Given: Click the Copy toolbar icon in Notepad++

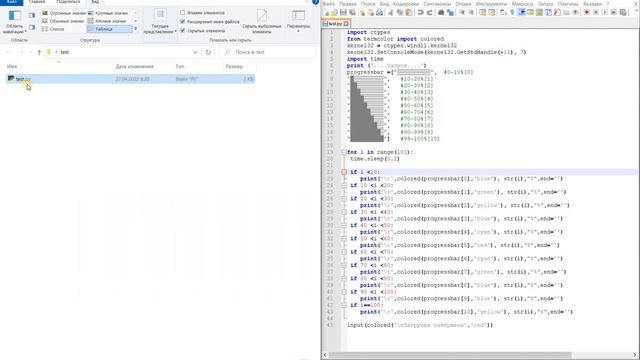Looking at the screenshot, I should click(x=400, y=12).
